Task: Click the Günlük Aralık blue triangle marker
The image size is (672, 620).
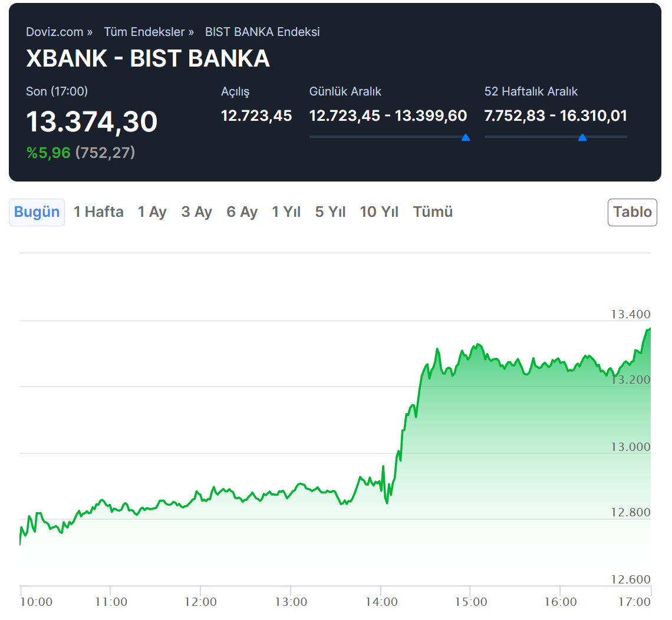Action: 466,138
